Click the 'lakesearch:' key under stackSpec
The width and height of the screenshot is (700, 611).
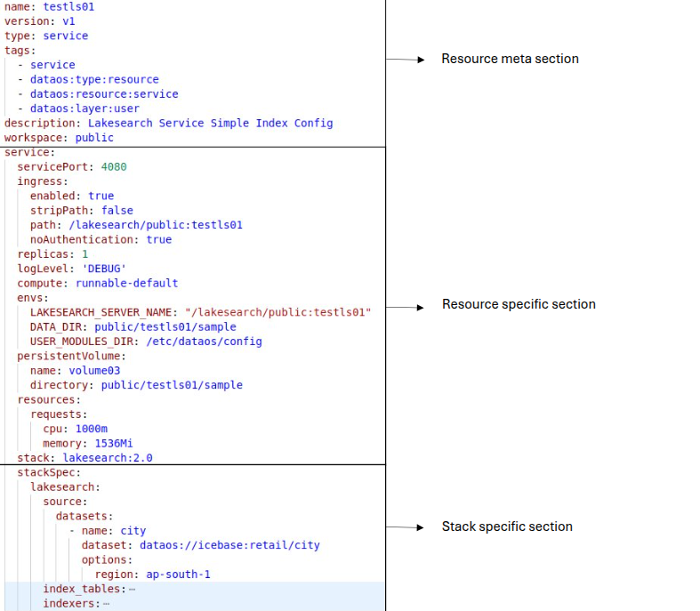[66, 486]
